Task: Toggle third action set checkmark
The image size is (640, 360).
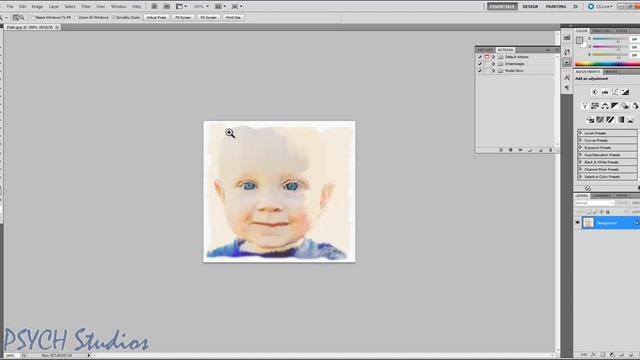Action: coord(480,71)
